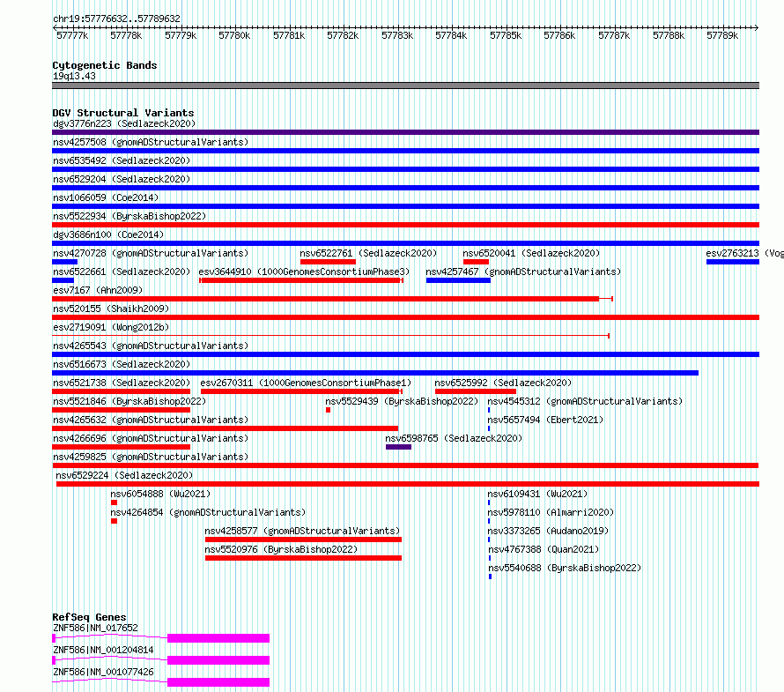Click the nsv4259825 gnomAD label

[x=151, y=457]
